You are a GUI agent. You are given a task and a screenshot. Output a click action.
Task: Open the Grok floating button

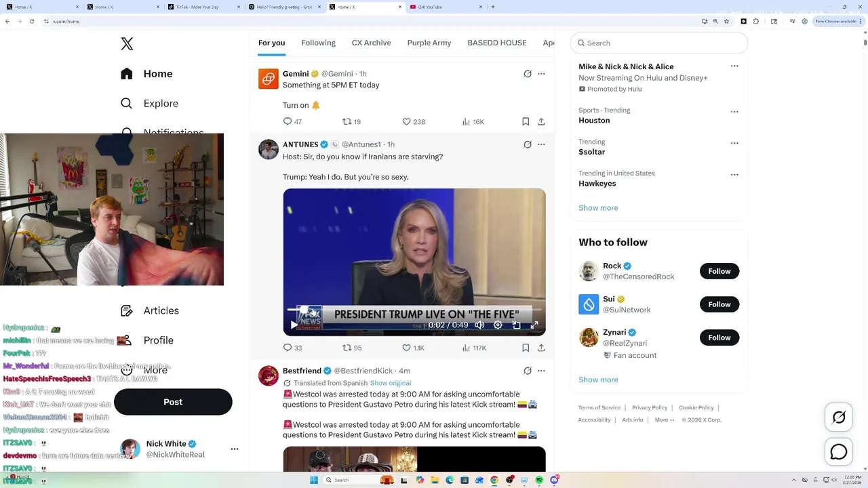point(839,418)
